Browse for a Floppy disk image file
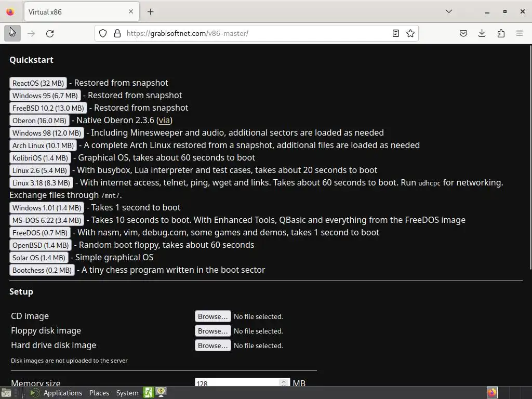 click(212, 331)
